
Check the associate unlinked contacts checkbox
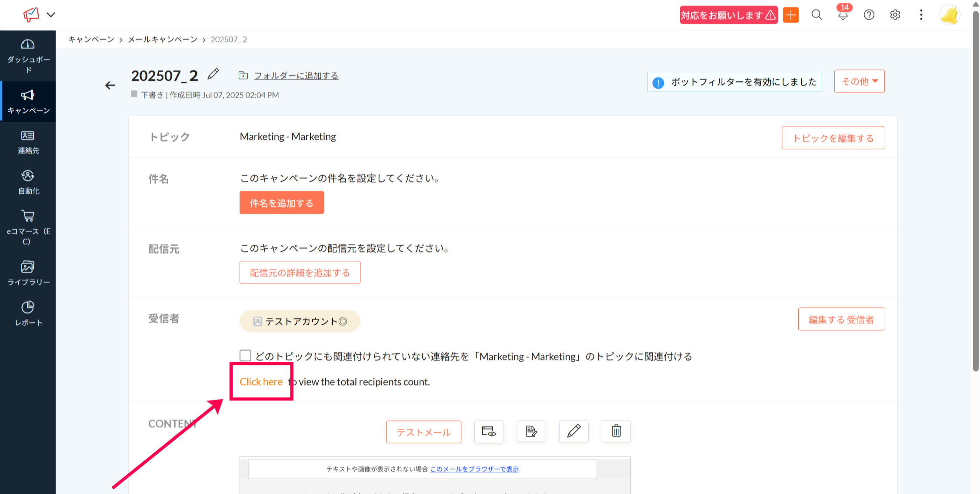pyautogui.click(x=246, y=356)
